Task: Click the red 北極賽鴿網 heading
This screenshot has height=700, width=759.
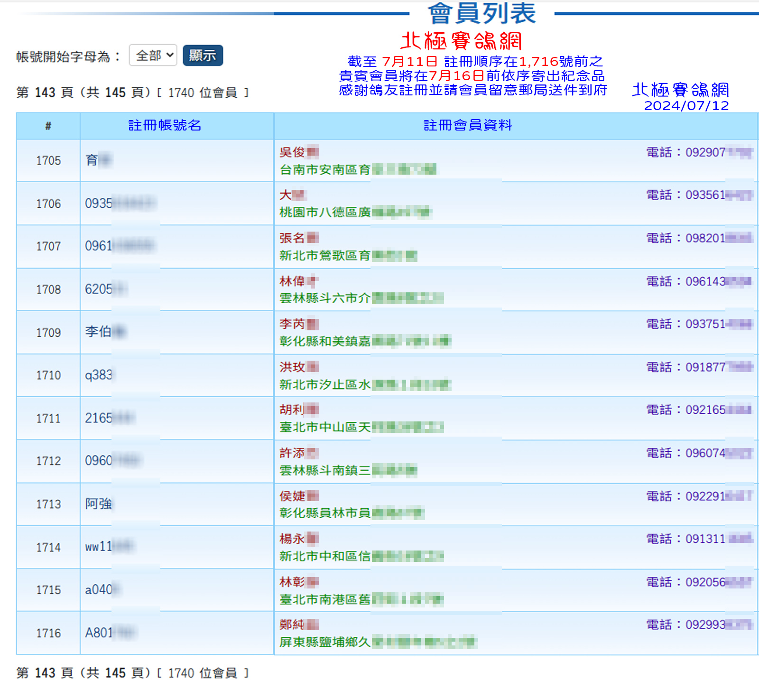Action: tap(461, 41)
